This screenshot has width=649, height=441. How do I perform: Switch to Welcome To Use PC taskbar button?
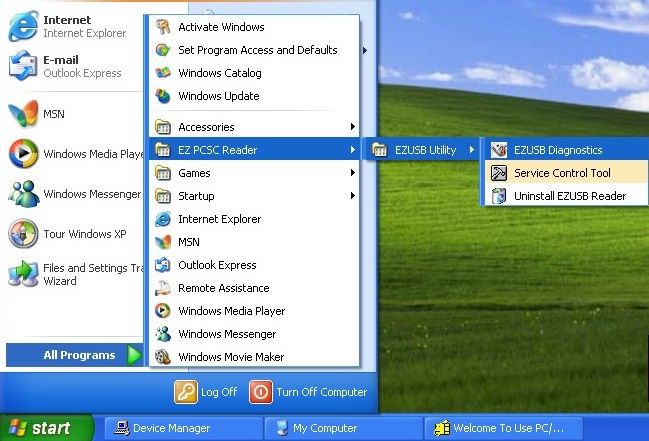click(x=503, y=428)
